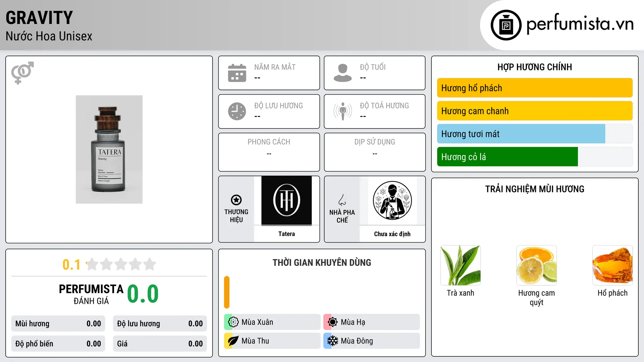Image resolution: width=644 pixels, height=362 pixels.
Task: Click the PERFUMISTA ĐÁNH GIÁ label
Action: pyautogui.click(x=91, y=294)
